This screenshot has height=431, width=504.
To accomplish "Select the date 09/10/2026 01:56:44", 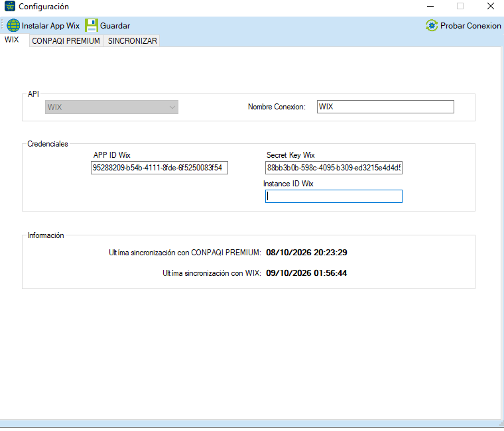I will pyautogui.click(x=306, y=273).
